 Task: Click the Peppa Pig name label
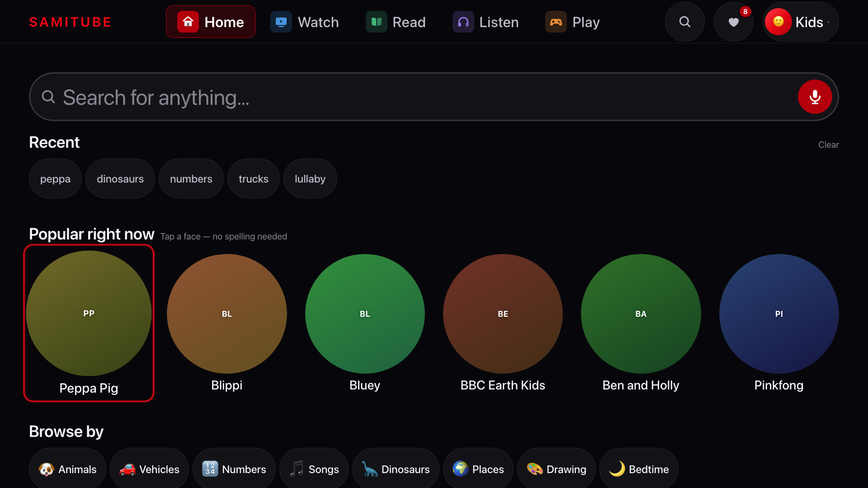point(89,388)
